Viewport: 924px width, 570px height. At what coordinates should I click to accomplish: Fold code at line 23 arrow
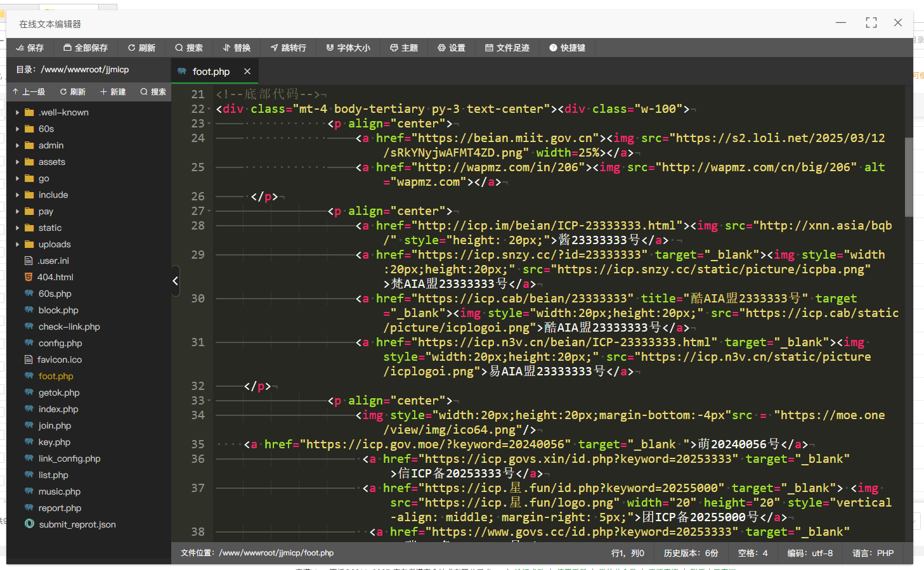click(209, 124)
